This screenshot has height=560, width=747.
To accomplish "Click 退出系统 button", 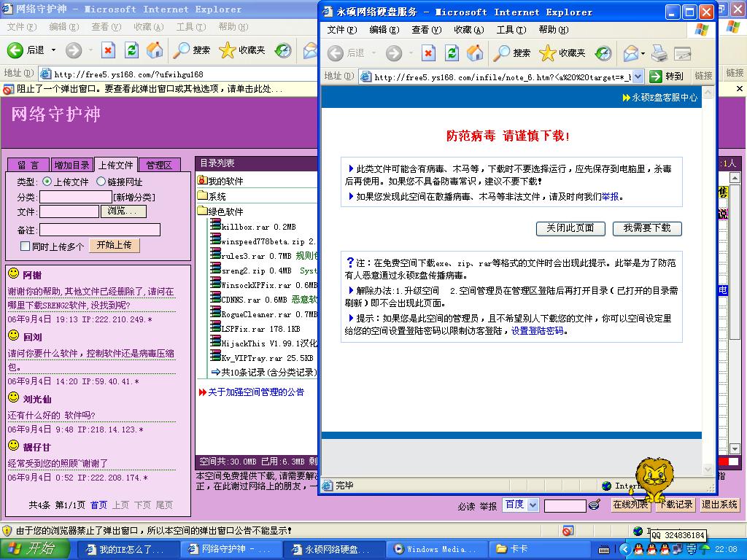I will [x=719, y=505].
